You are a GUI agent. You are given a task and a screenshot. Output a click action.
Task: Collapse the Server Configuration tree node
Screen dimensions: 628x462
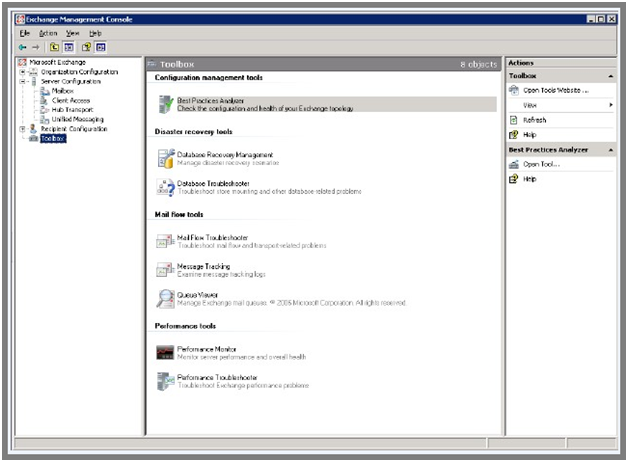(x=22, y=82)
